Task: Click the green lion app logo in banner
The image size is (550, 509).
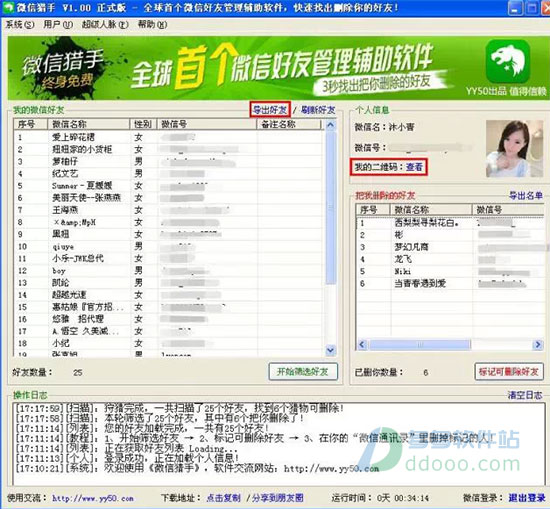Action: 507,61
